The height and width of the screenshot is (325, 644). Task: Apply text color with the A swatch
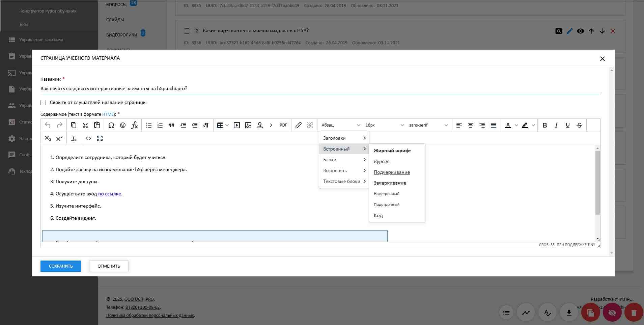(x=508, y=125)
